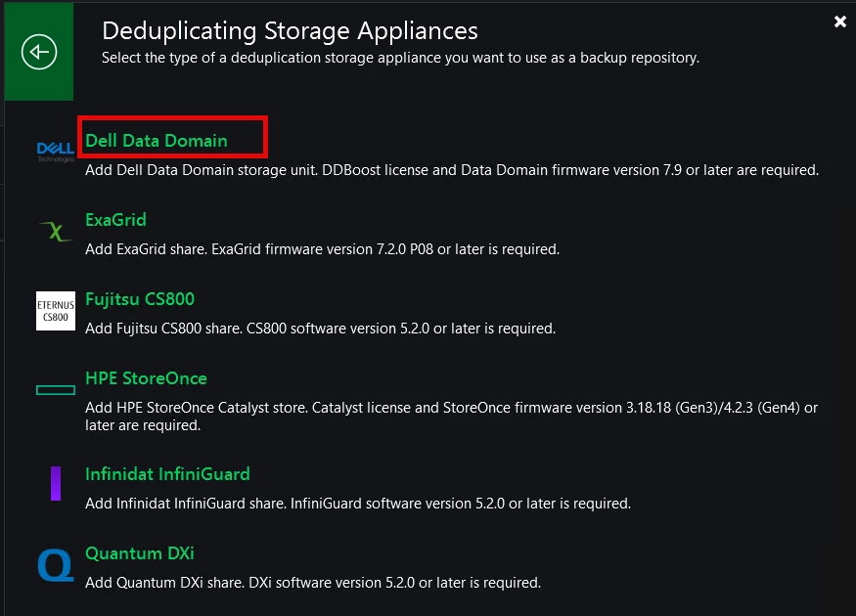Click the purple Infinidat logo icon

(x=56, y=484)
